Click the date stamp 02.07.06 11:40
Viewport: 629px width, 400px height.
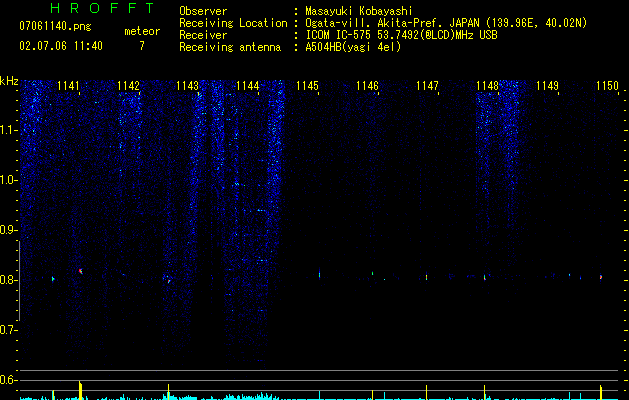click(61, 46)
